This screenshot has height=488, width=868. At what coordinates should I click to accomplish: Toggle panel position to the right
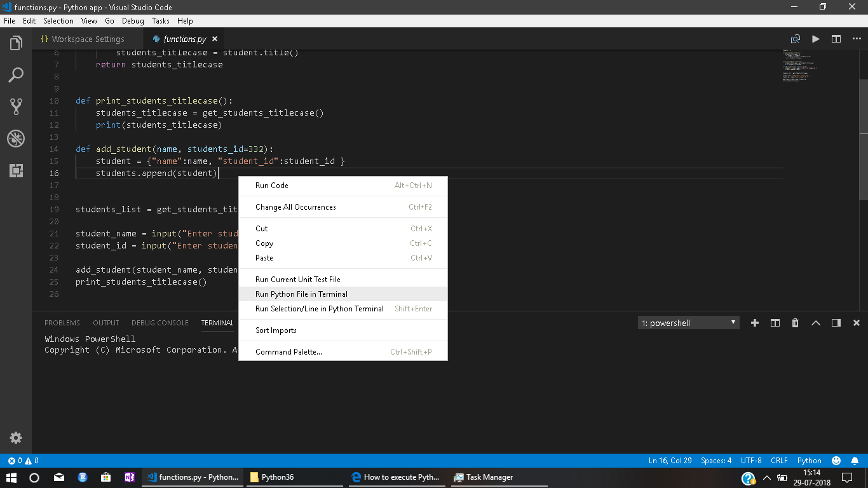[836, 323]
